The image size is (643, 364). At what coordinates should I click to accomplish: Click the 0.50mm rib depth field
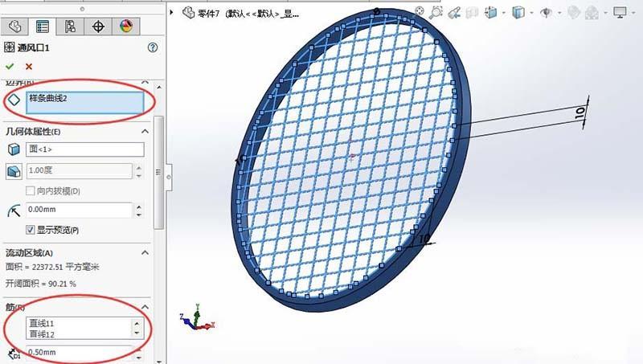pos(79,353)
